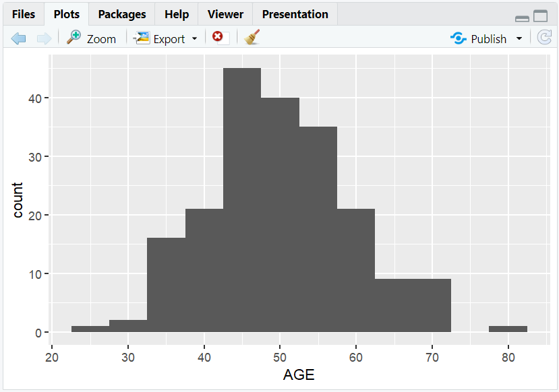Open the Viewer tab
The image size is (559, 392).
coord(225,13)
